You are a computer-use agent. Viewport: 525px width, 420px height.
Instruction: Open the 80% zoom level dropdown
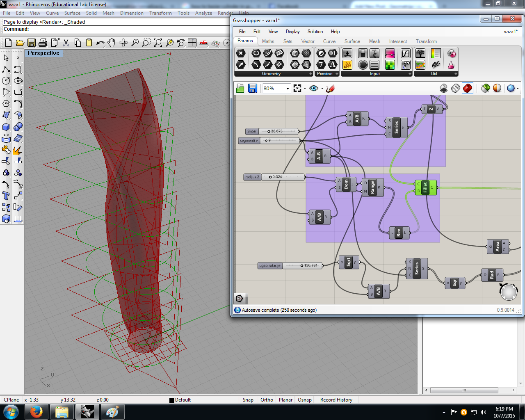288,89
